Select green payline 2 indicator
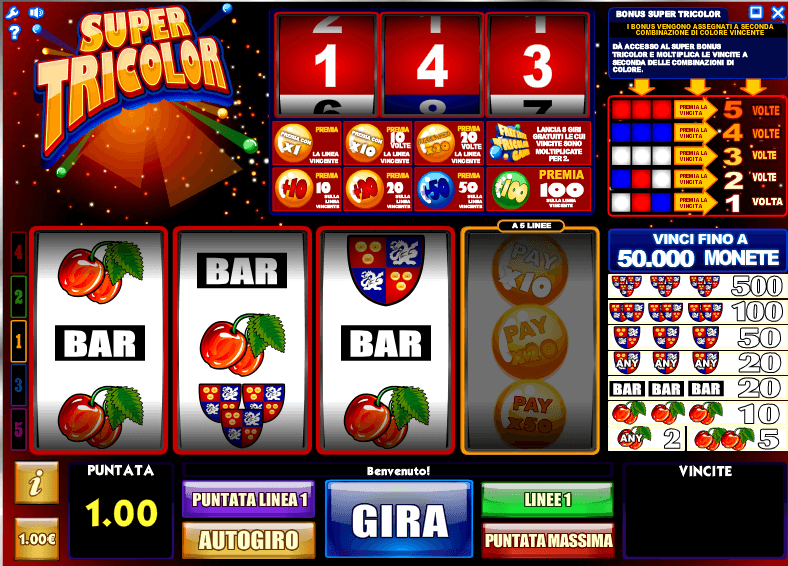 (x=19, y=297)
